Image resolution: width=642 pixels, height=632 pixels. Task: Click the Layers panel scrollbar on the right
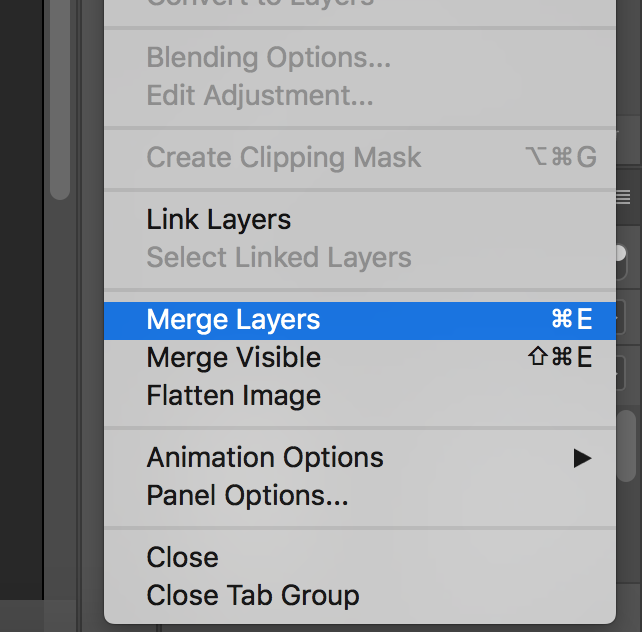[627, 447]
